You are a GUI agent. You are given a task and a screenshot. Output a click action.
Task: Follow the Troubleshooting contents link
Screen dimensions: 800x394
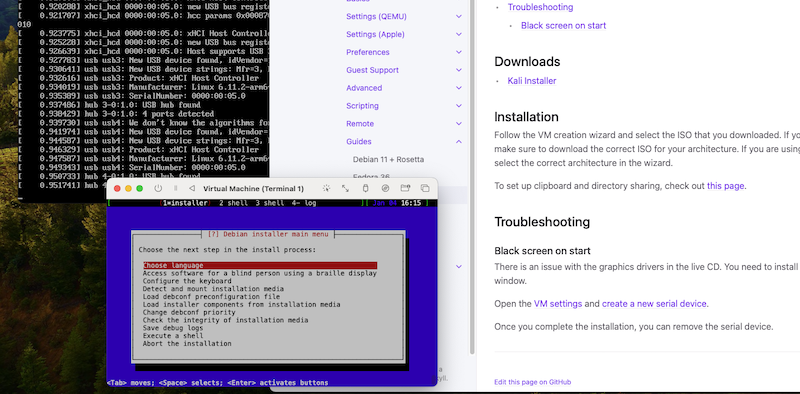tap(540, 7)
